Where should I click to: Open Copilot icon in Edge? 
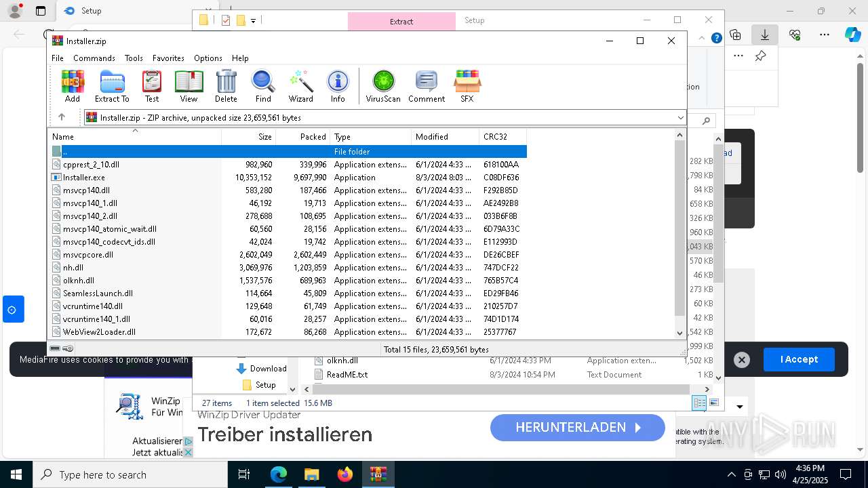(852, 35)
